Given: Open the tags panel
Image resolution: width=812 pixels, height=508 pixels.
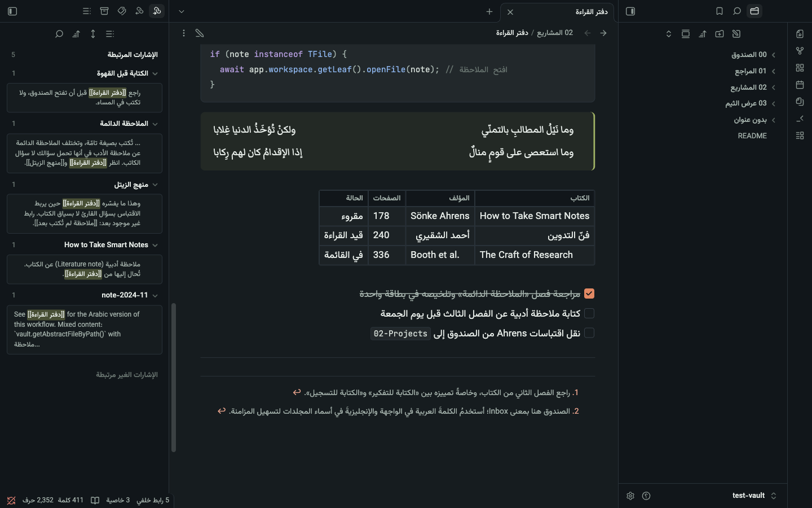Looking at the screenshot, I should (122, 11).
